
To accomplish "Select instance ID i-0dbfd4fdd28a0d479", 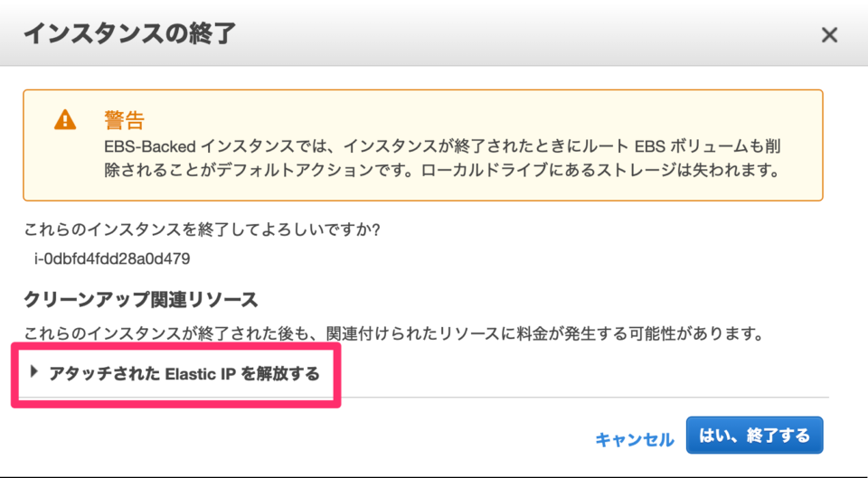I will point(112,258).
